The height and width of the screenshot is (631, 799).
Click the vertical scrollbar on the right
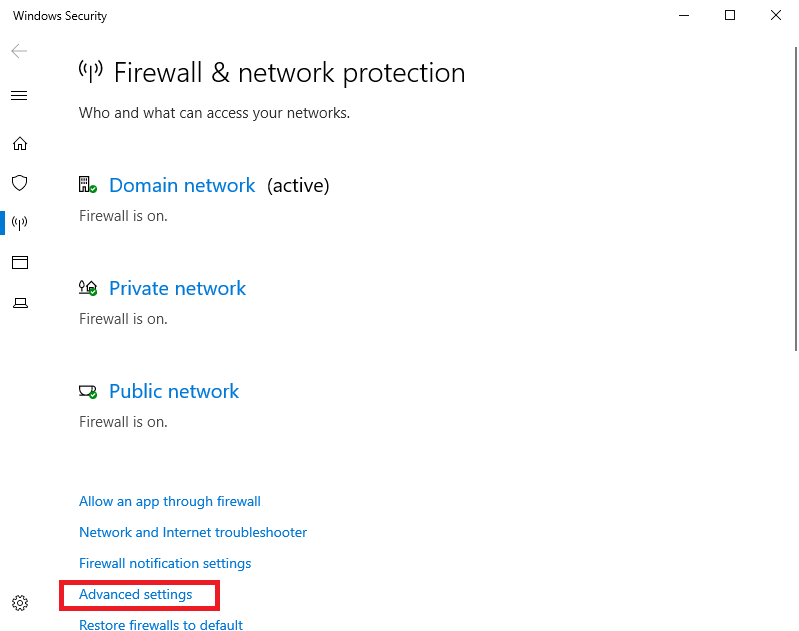click(796, 199)
